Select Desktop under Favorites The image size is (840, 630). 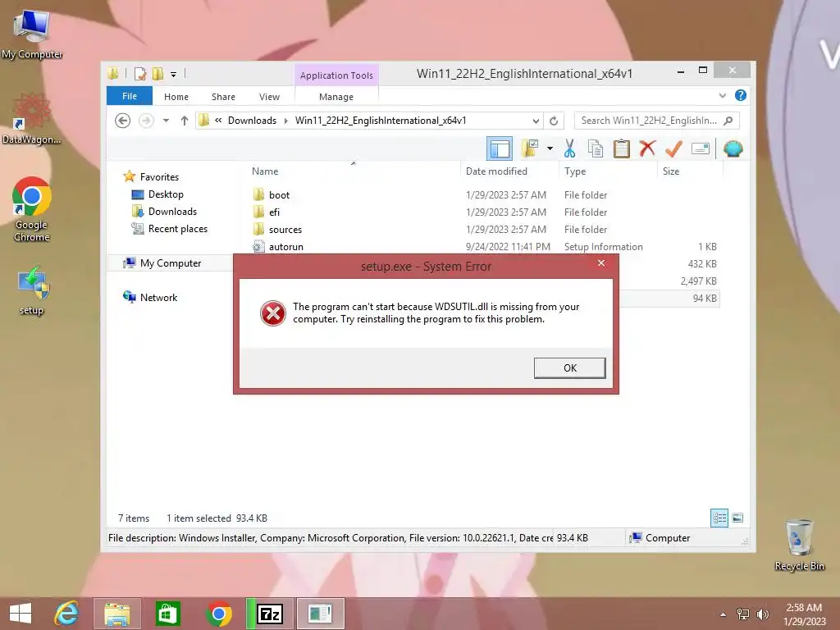click(166, 194)
